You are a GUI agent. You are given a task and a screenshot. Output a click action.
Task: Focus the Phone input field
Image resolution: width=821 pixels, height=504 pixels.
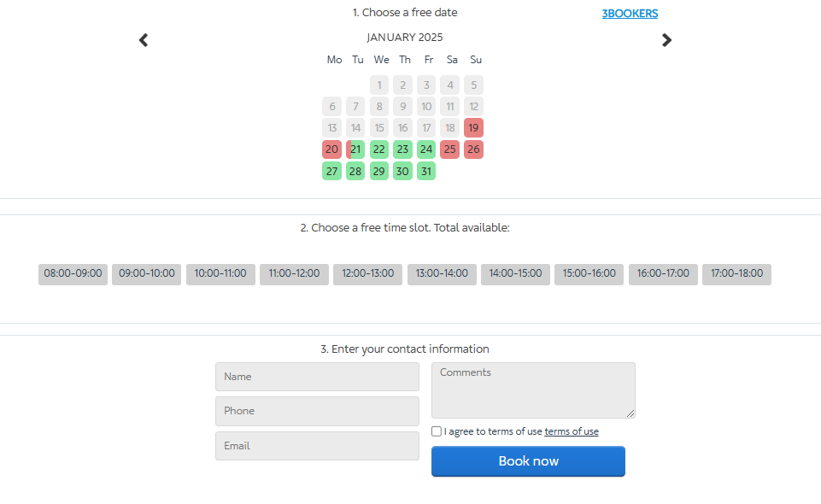pyautogui.click(x=317, y=411)
